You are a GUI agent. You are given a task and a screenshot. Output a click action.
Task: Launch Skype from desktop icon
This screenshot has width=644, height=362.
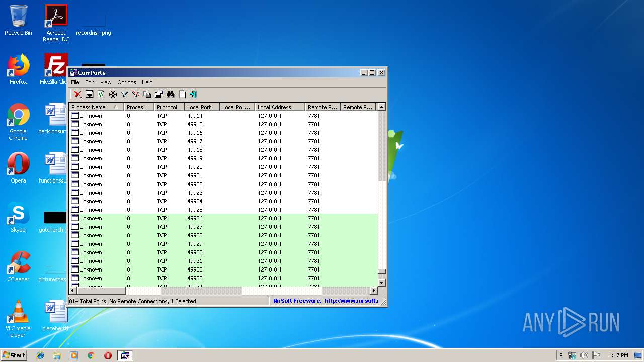tap(18, 217)
